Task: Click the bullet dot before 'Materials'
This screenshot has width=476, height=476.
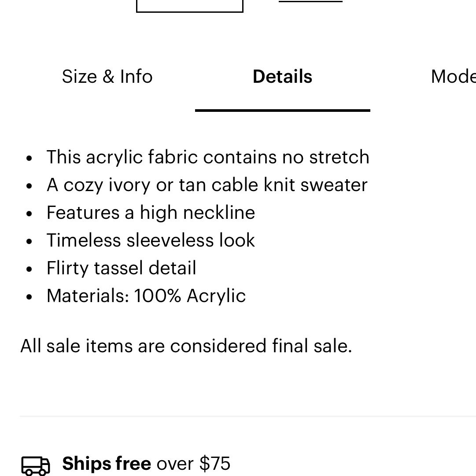Action: [29, 297]
